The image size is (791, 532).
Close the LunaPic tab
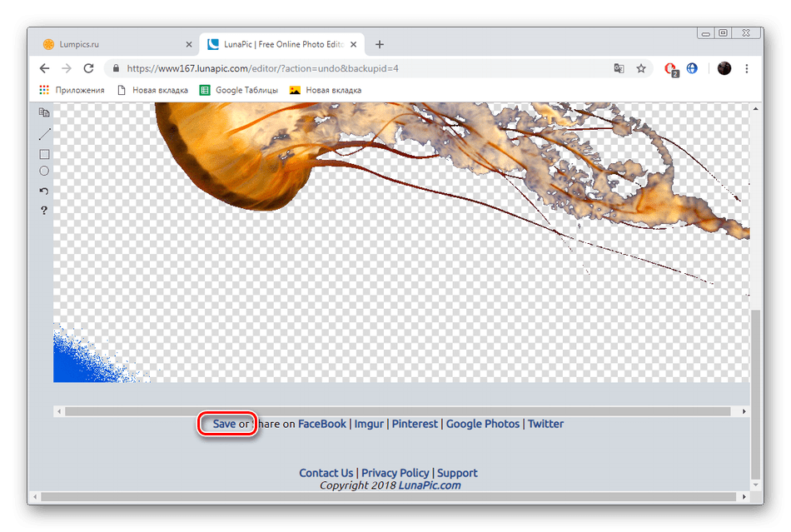point(354,44)
